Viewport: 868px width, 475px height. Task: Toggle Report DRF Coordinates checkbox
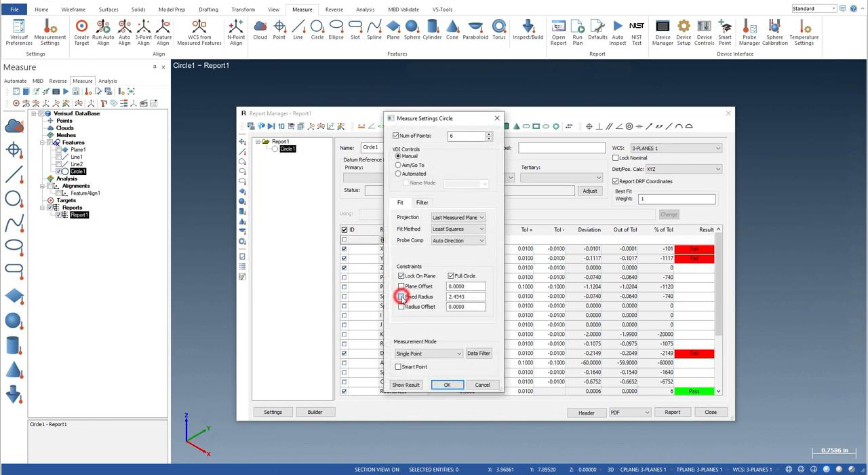point(615,181)
